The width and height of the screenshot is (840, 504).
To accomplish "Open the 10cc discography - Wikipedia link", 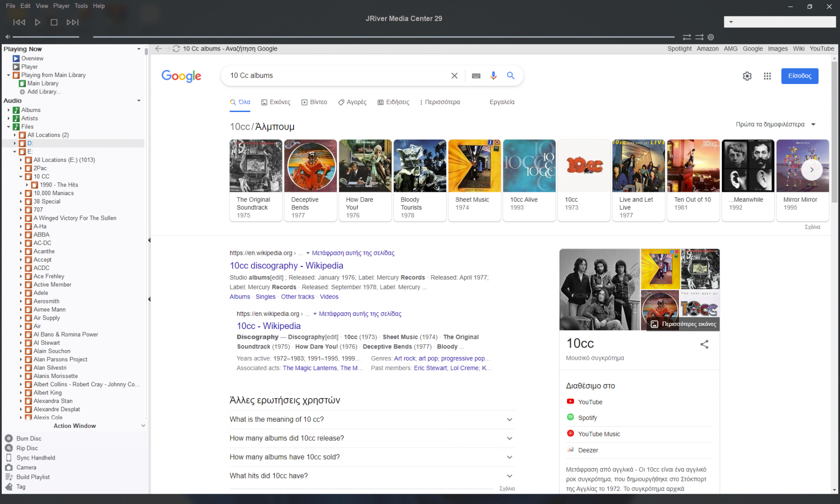I will pos(286,266).
